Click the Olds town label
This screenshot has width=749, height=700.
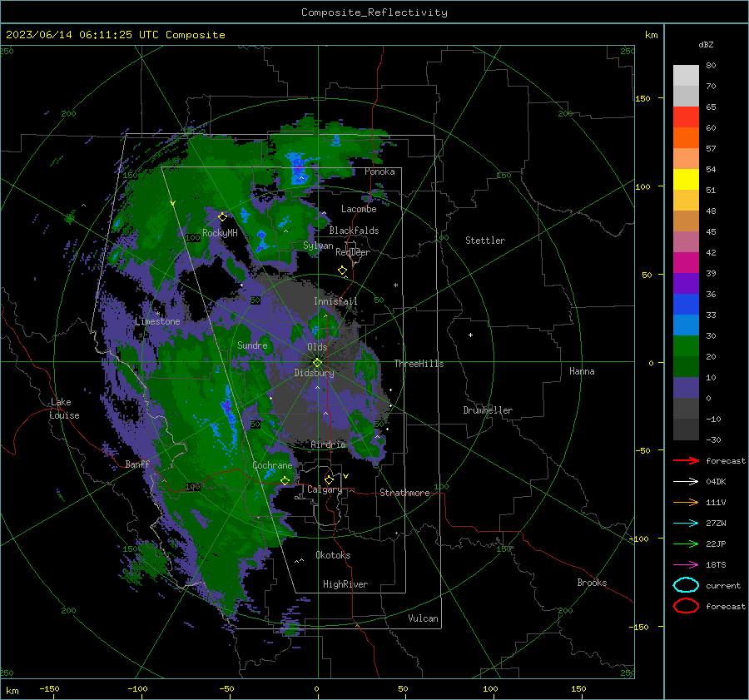click(317, 347)
